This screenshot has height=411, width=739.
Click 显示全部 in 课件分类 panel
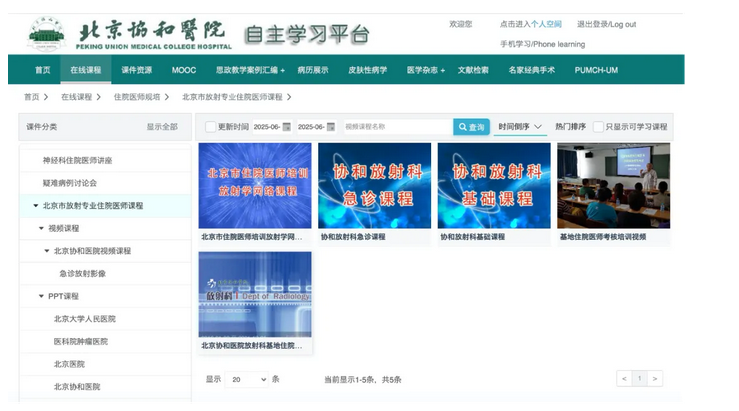(162, 127)
